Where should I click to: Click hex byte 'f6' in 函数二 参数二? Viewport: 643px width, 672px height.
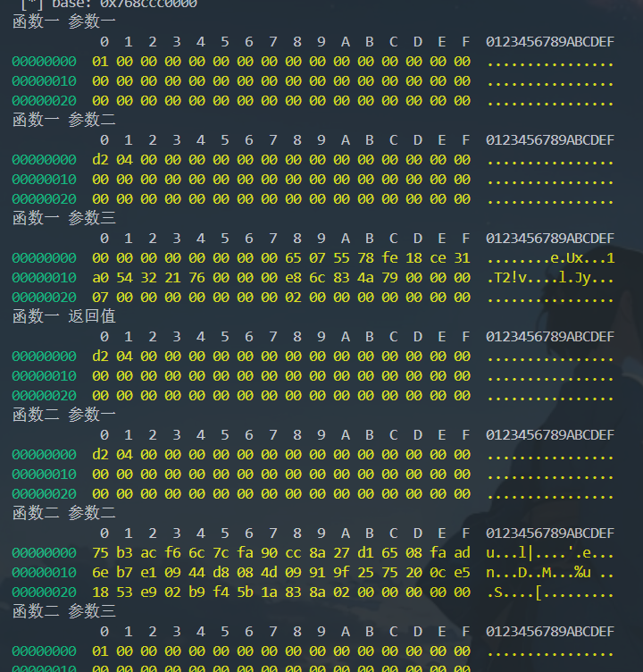coord(172,553)
